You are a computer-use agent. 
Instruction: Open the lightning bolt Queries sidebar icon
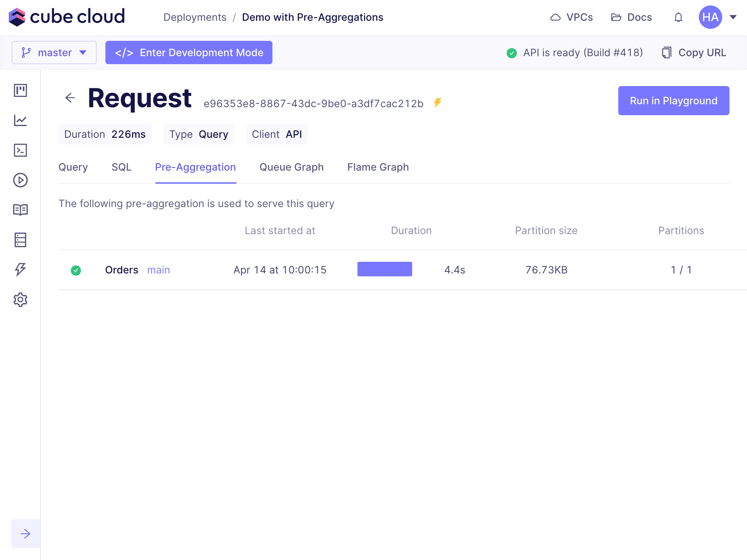tap(20, 269)
